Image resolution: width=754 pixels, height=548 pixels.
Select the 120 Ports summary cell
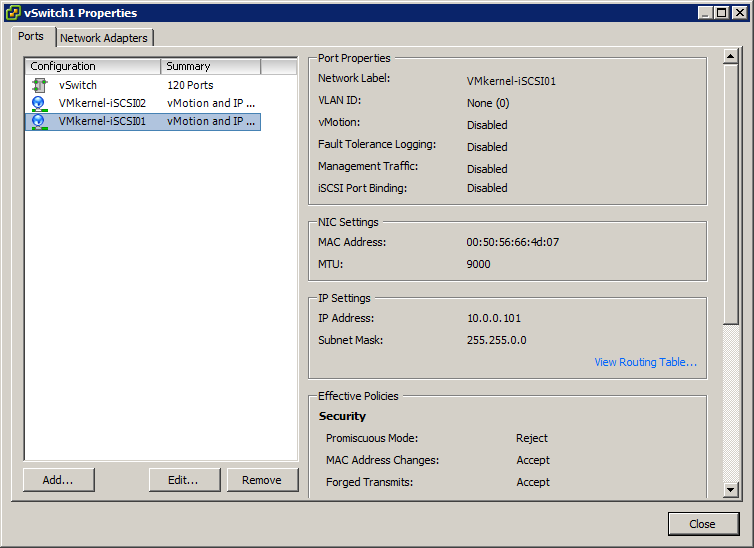189,85
